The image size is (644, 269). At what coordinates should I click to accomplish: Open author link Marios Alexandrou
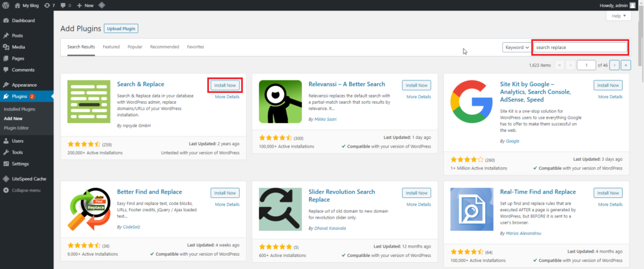[x=523, y=233]
